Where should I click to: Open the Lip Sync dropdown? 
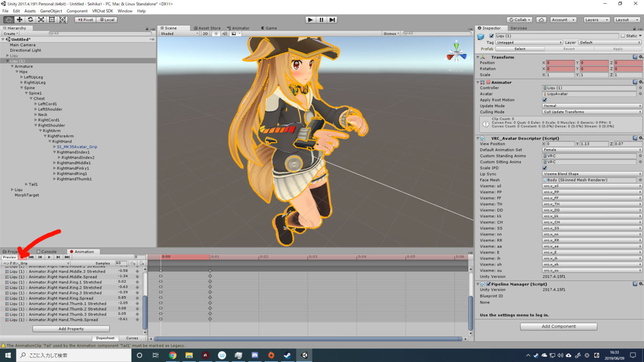592,174
